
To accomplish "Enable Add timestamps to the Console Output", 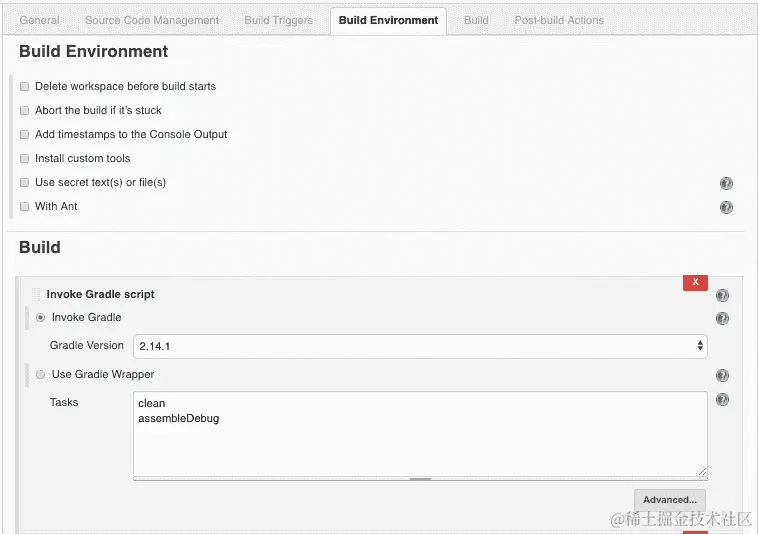I will 24,134.
